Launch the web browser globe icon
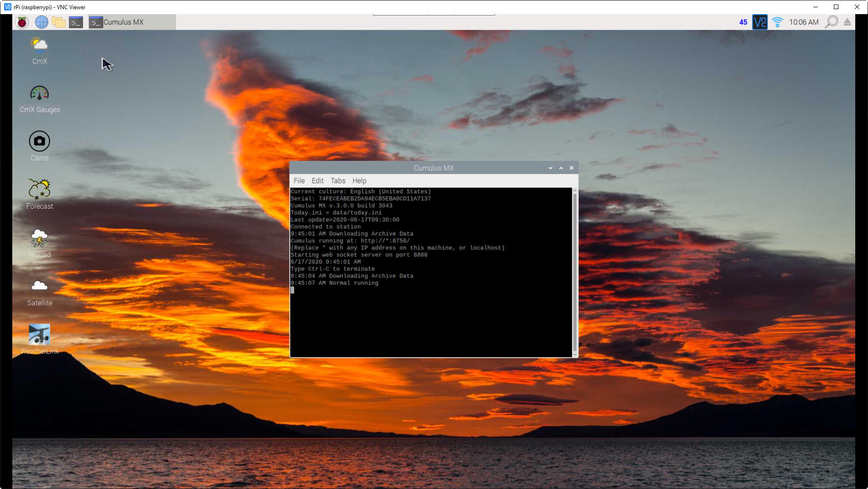868x489 pixels. click(x=41, y=22)
